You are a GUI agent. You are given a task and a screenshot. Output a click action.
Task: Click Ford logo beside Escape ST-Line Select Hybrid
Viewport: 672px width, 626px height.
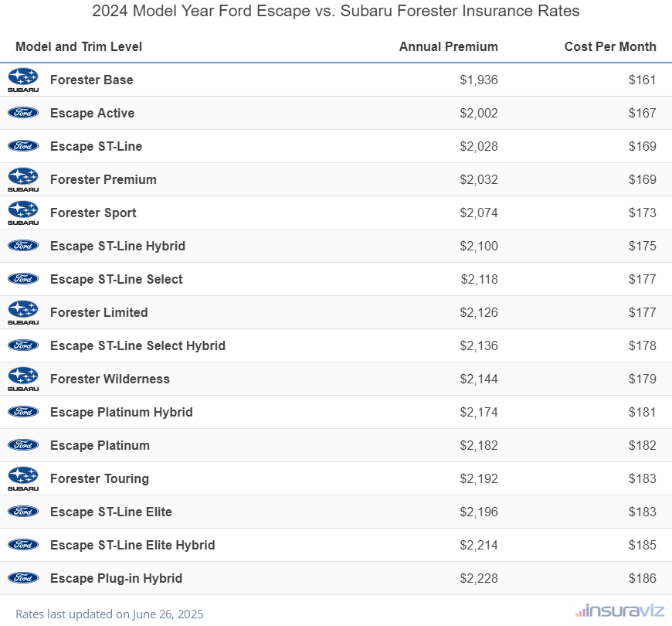(x=23, y=345)
